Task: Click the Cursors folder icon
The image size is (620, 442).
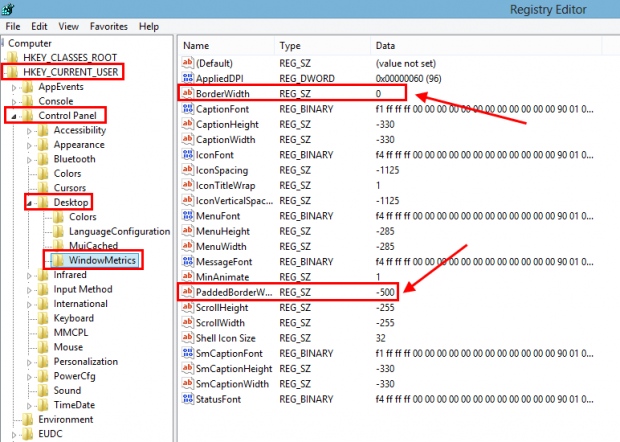Action: click(x=43, y=187)
